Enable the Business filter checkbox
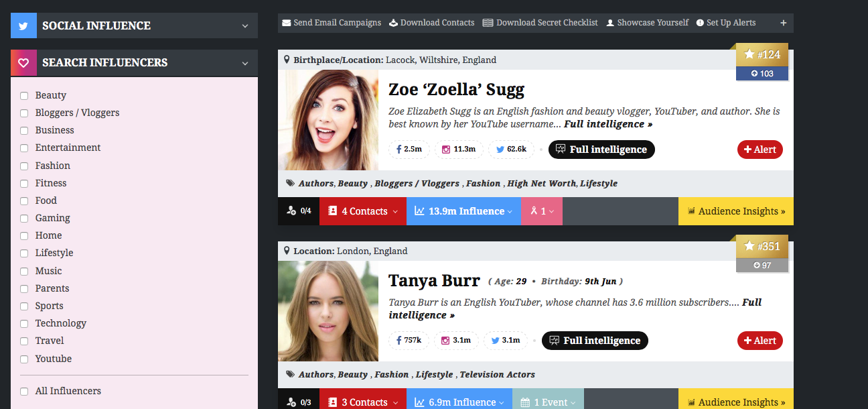Viewport: 868px width, 409px height. [x=24, y=131]
